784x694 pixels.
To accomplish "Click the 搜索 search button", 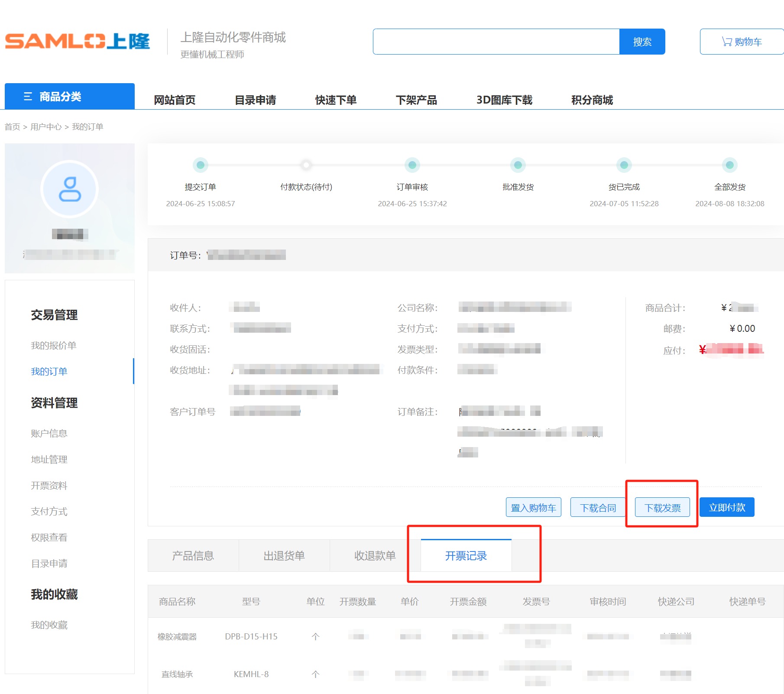I will tap(642, 42).
